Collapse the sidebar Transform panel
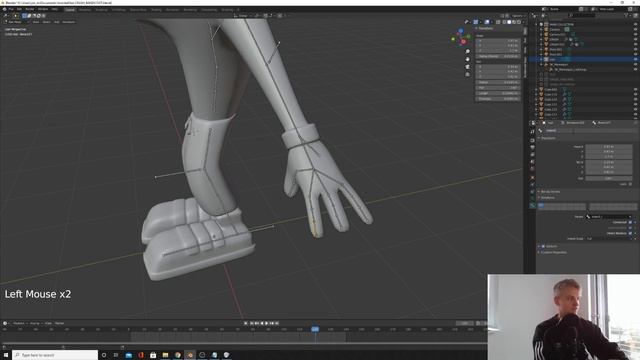Screen dimensions: 640x360 [485, 29]
